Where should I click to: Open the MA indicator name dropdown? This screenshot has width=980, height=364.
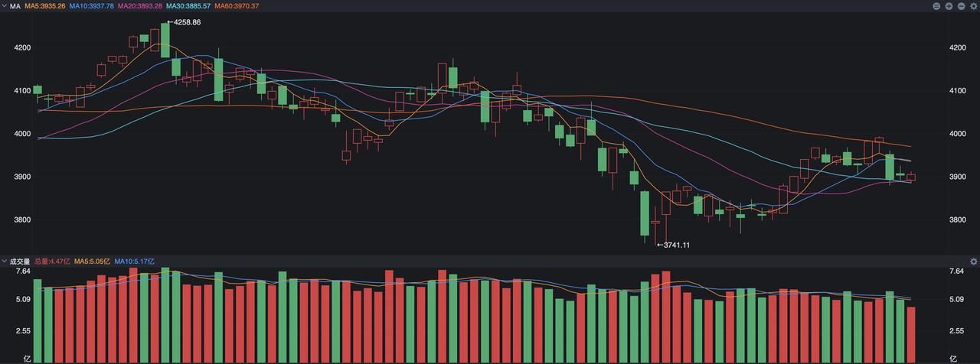(15, 6)
